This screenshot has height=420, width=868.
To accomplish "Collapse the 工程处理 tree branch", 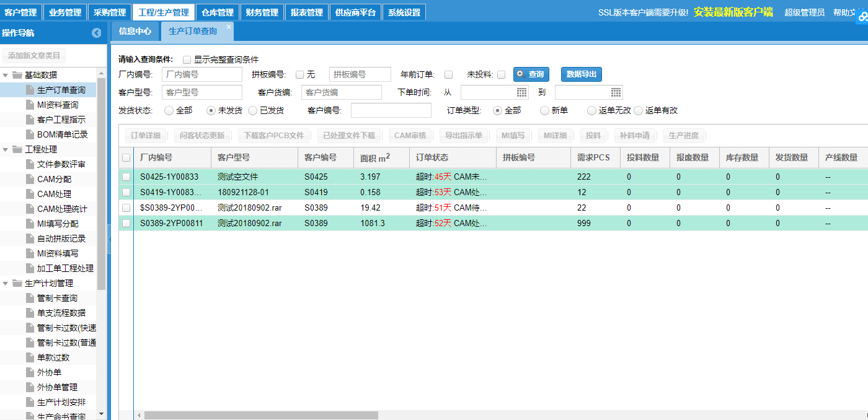I will tap(4, 148).
